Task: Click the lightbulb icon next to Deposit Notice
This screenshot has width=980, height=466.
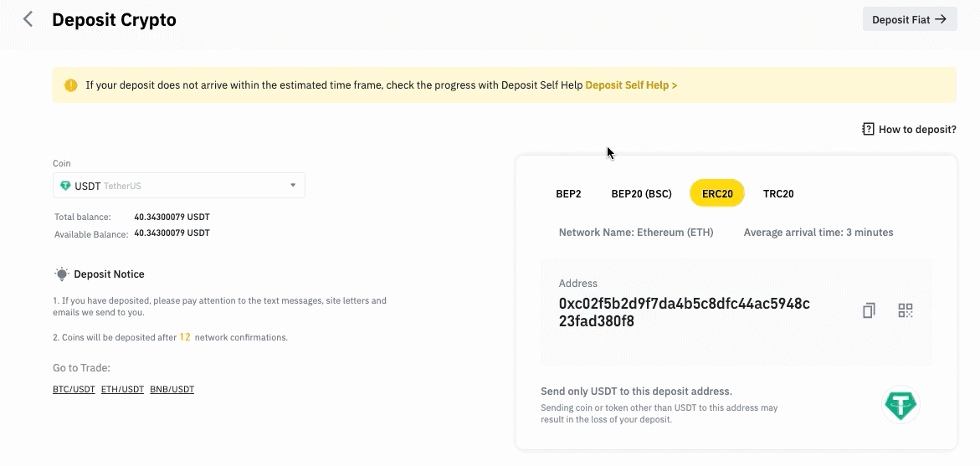Action: (x=61, y=274)
